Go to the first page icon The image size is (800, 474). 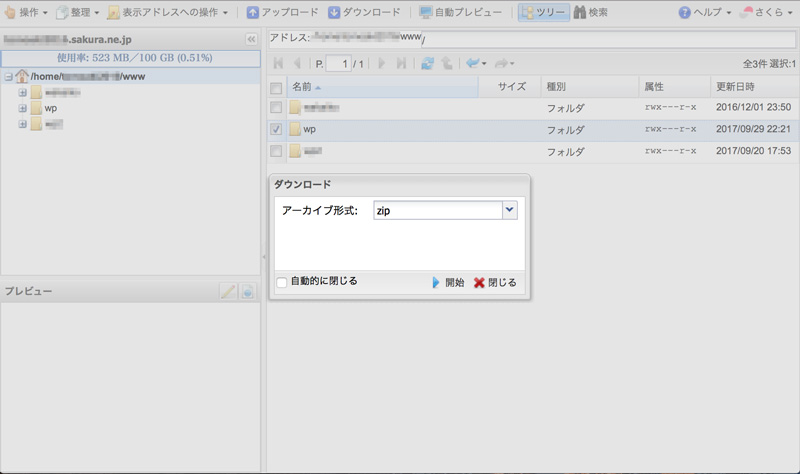[x=278, y=63]
